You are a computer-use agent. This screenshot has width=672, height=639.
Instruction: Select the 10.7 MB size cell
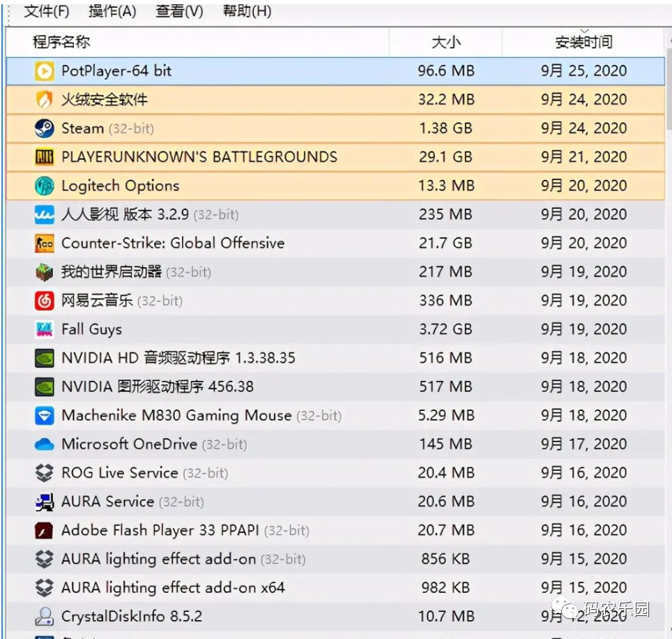[446, 617]
